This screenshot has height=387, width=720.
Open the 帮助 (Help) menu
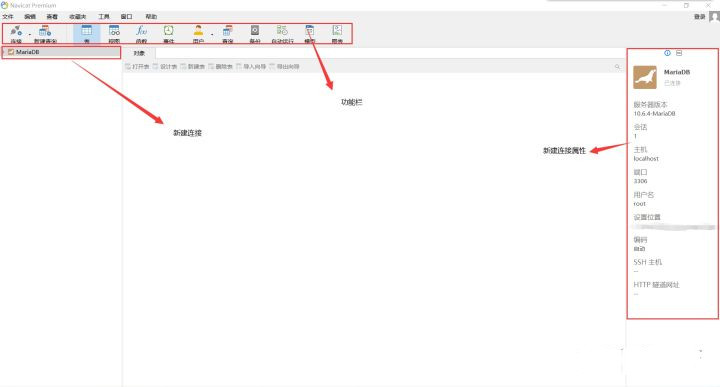click(x=151, y=17)
